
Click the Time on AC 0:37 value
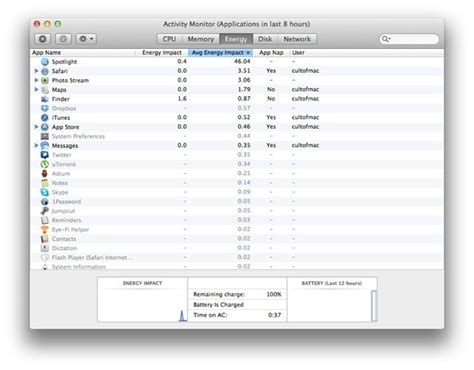coord(275,315)
